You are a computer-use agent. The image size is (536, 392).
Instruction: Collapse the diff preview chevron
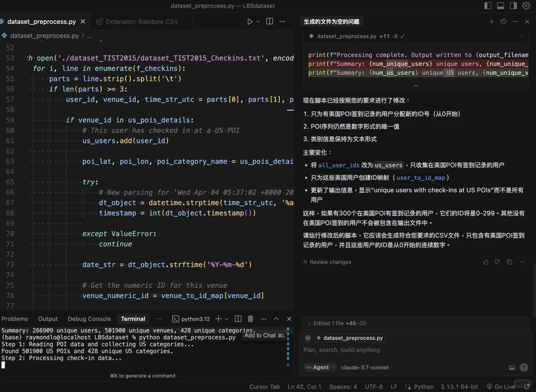[x=416, y=86]
